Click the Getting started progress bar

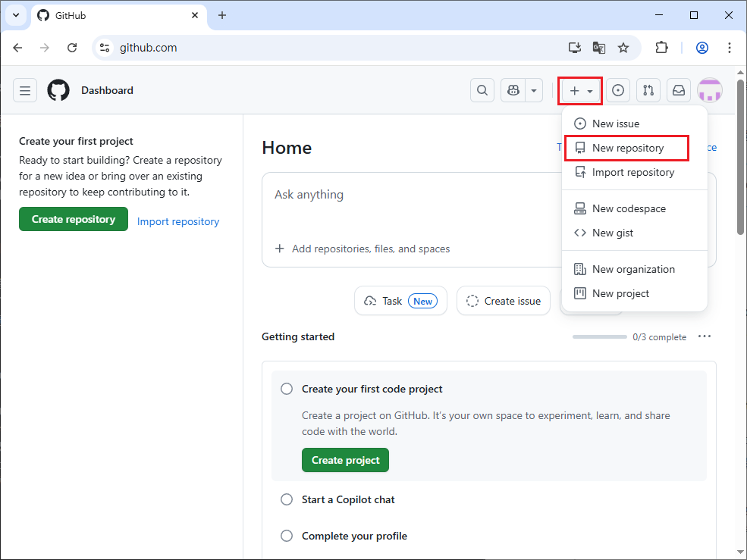(599, 336)
